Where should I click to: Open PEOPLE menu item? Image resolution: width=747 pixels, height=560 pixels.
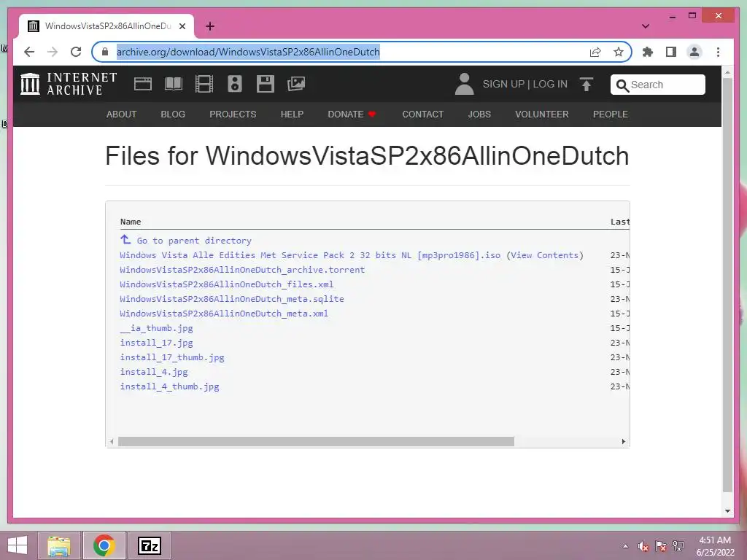point(611,114)
